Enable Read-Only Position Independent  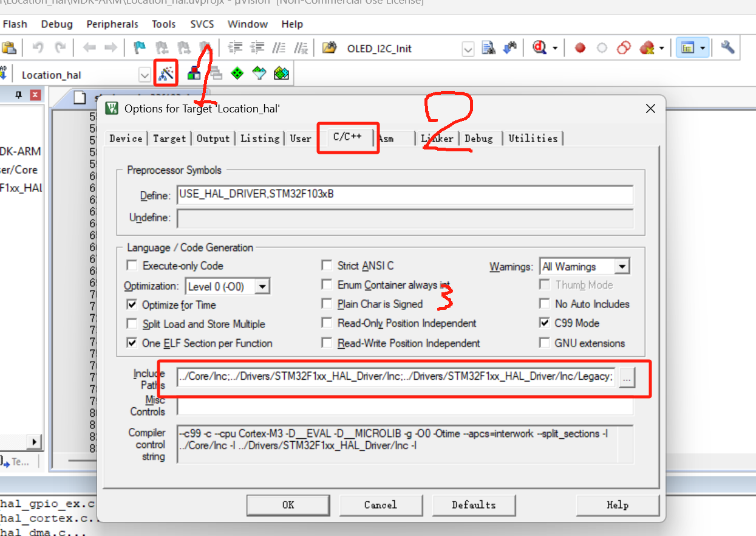coord(327,323)
